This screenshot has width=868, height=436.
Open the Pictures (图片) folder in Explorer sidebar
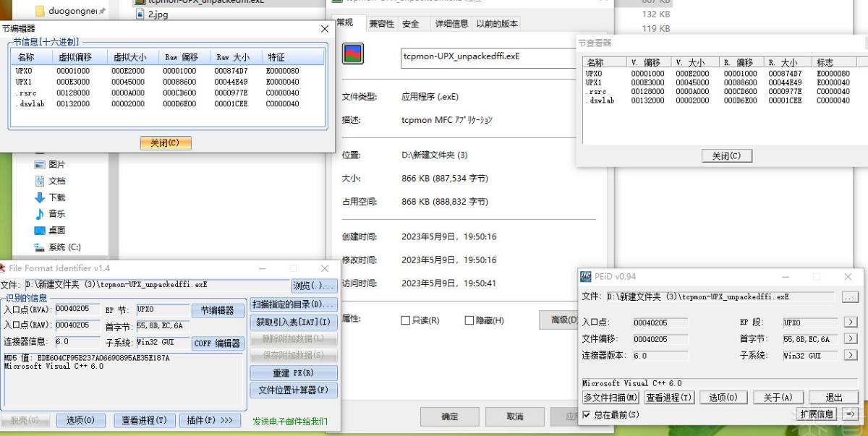49,164
